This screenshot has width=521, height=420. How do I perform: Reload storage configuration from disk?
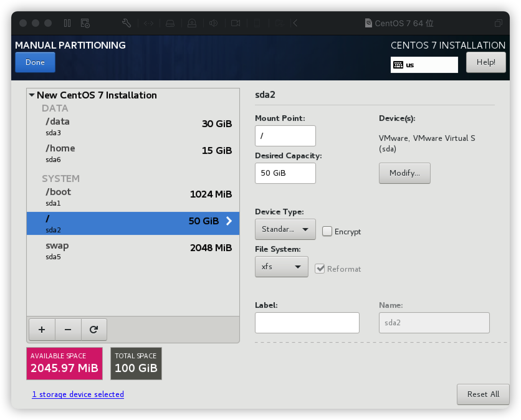(x=94, y=330)
